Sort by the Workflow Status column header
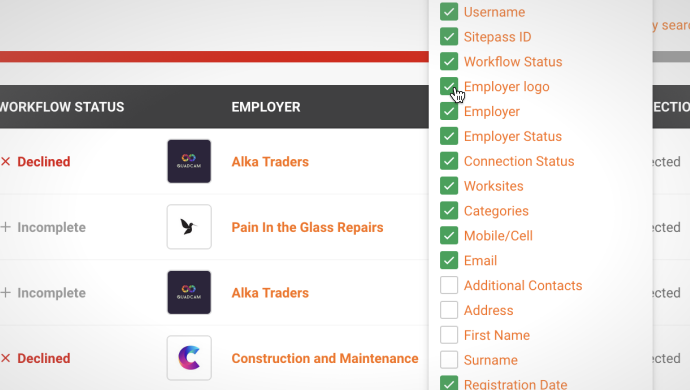Screen dimensions: 690x390 62,107
